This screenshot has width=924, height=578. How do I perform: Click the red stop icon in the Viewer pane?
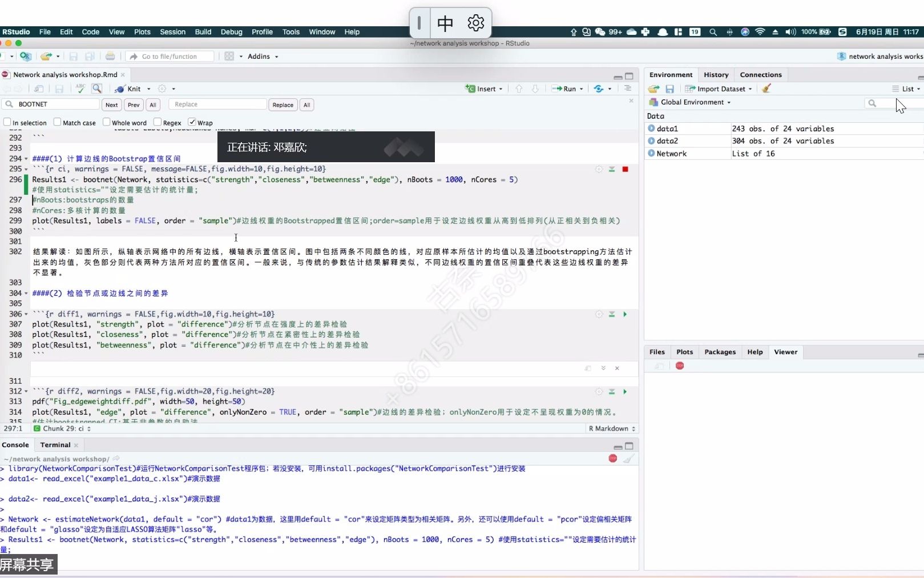680,366
